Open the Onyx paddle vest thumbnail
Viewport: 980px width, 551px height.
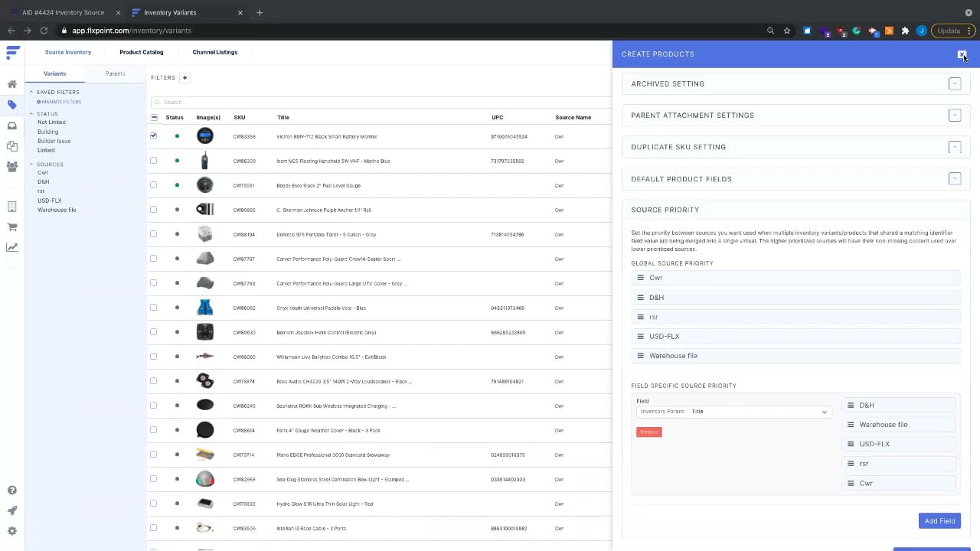point(204,308)
